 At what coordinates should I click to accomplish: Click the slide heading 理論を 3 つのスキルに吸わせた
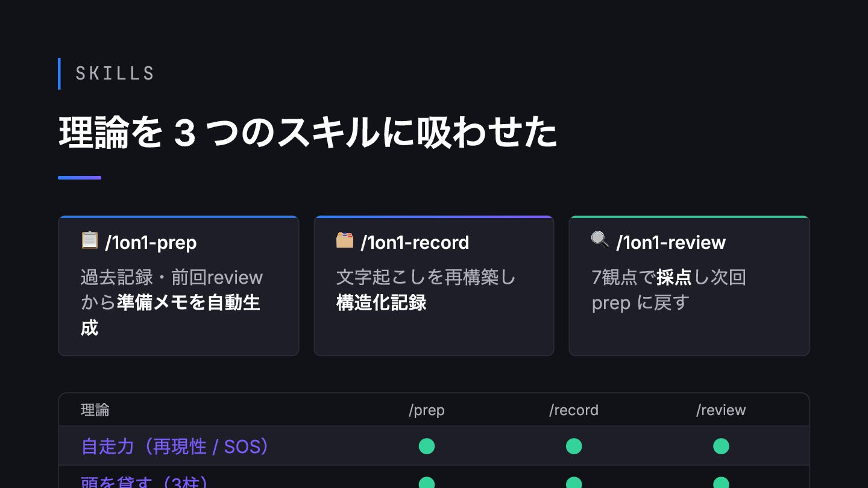[x=308, y=133]
